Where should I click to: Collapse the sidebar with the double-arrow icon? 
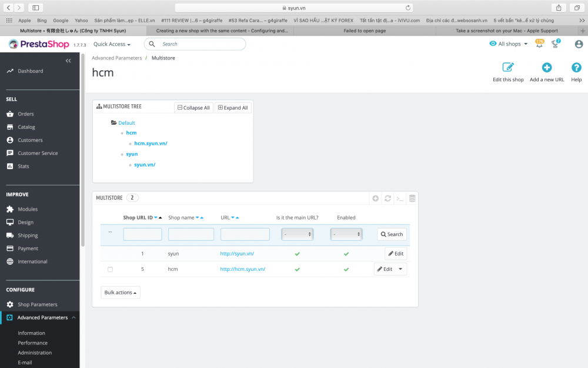tap(68, 61)
